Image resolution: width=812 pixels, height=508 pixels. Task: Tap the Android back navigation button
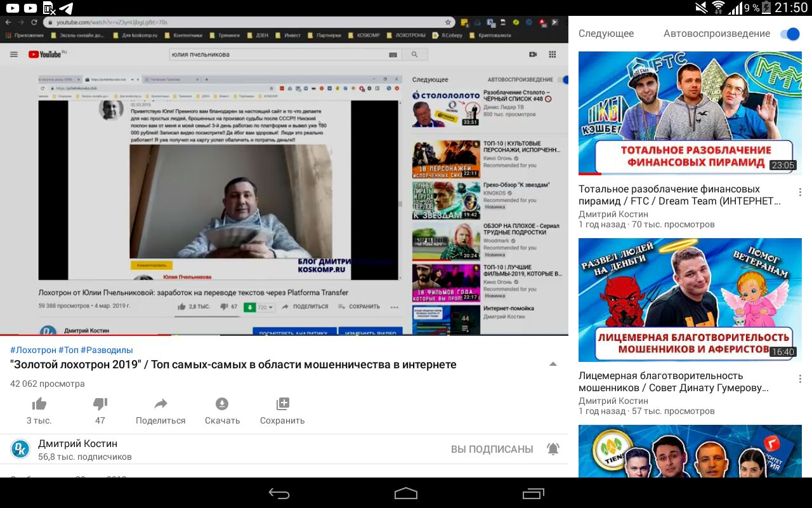click(279, 493)
